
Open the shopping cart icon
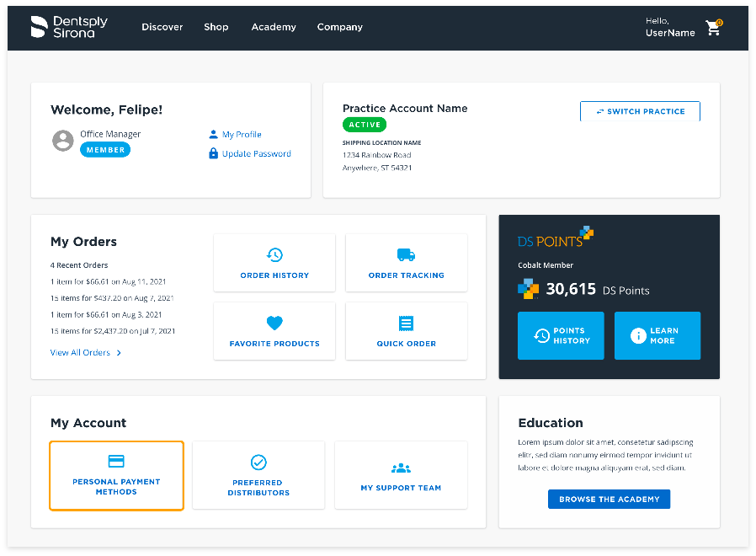click(x=713, y=28)
